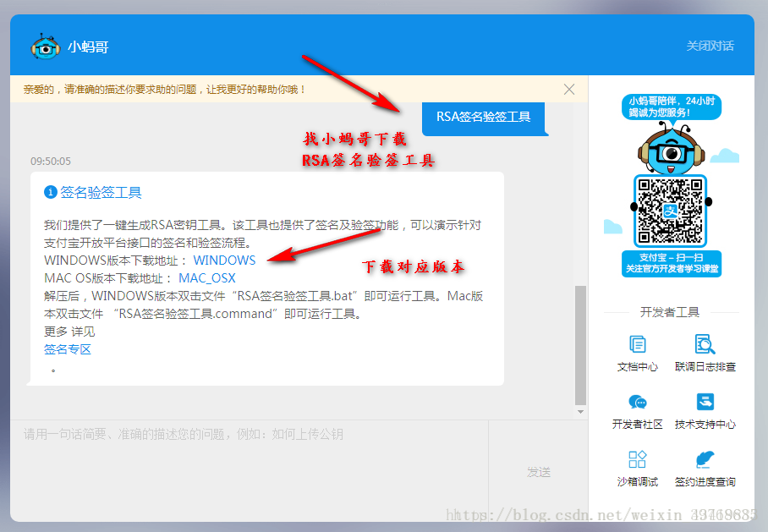768x532 pixels.
Task: Click the sent message bubble RSA签名验签工具
Action: [484, 118]
